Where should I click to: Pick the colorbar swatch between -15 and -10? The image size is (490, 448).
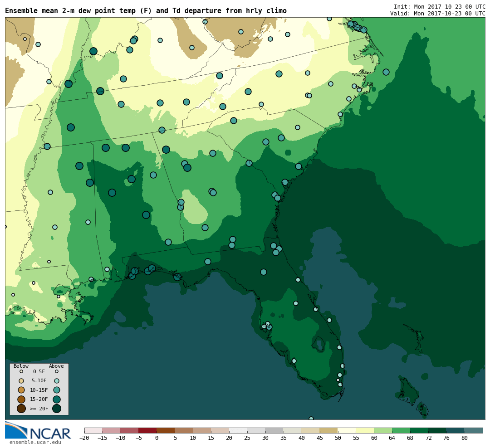(x=112, y=430)
